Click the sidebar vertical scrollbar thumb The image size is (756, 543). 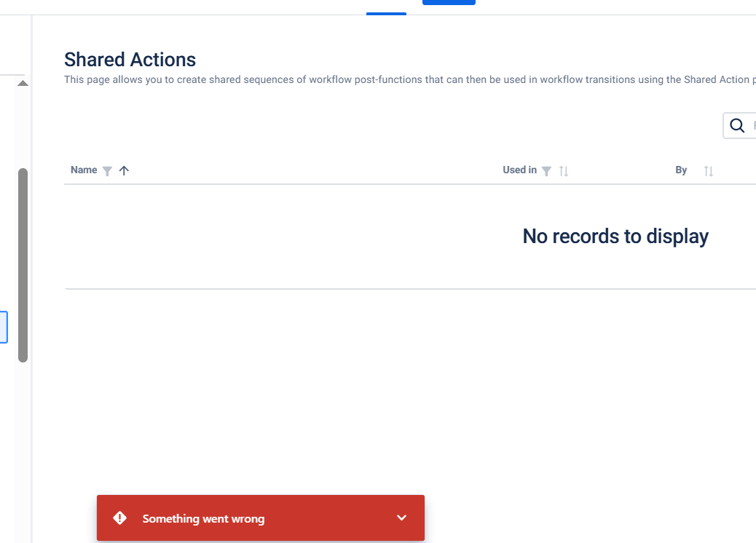23,265
